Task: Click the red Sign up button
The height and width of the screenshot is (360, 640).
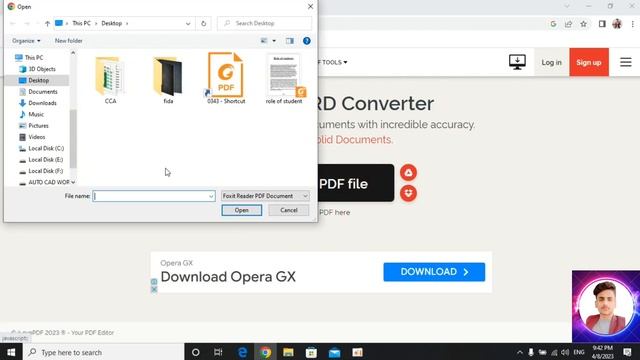Action: [589, 62]
